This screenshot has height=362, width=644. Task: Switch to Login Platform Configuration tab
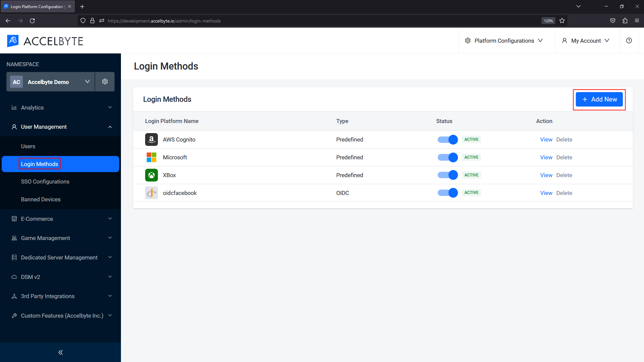point(37,6)
